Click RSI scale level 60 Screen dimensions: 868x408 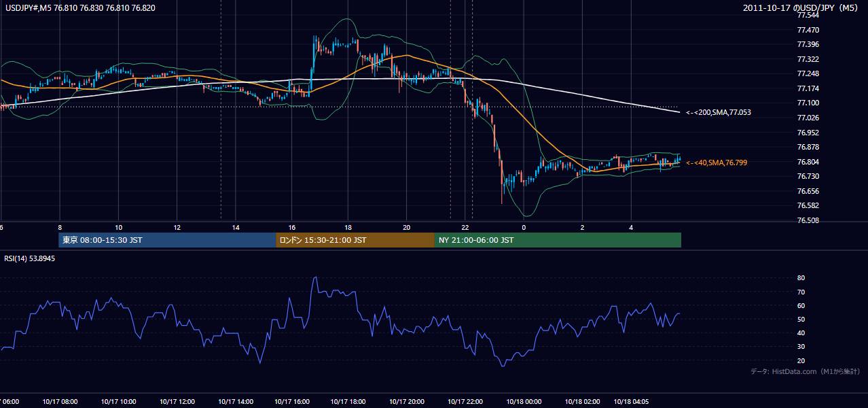click(x=801, y=305)
